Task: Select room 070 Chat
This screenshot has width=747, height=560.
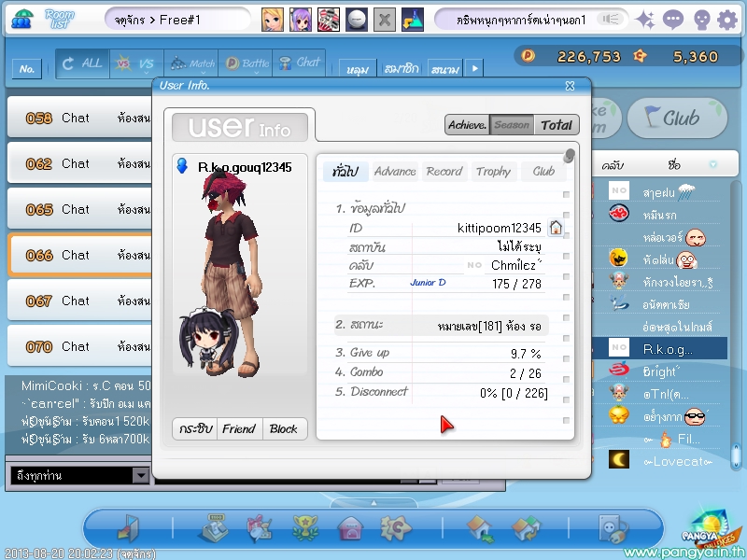Action: click(79, 345)
